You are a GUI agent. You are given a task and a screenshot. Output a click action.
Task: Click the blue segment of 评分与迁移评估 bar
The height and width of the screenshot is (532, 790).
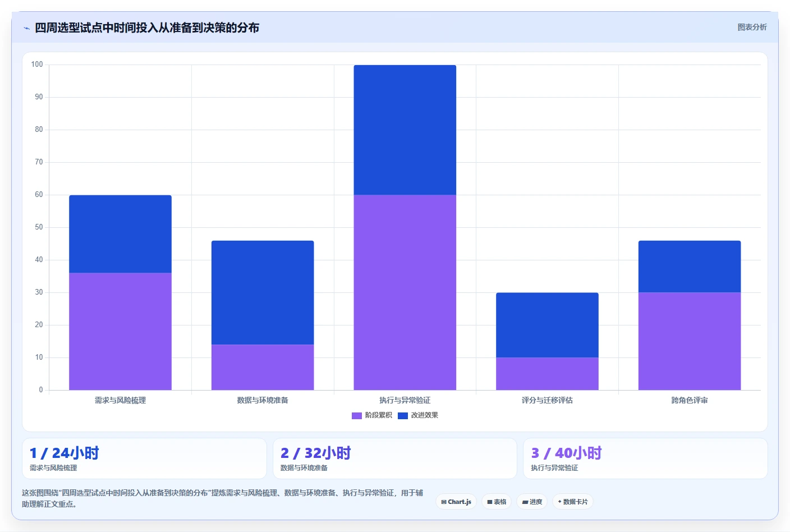tap(547, 325)
